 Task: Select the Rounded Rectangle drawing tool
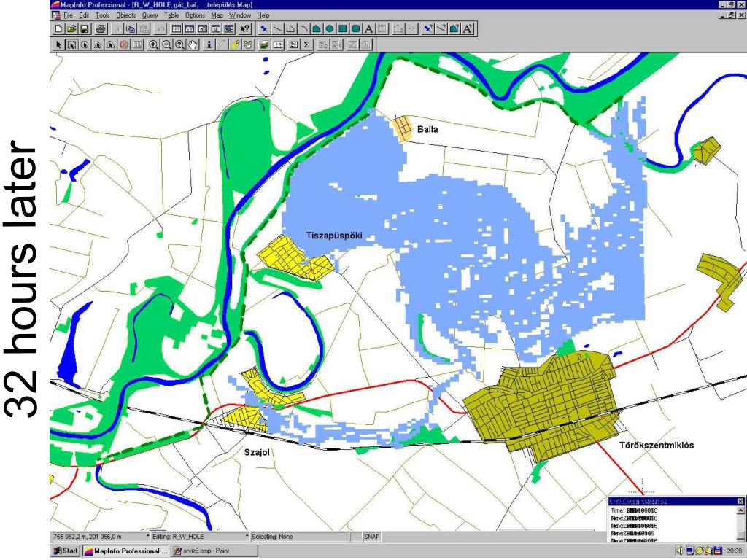(356, 29)
